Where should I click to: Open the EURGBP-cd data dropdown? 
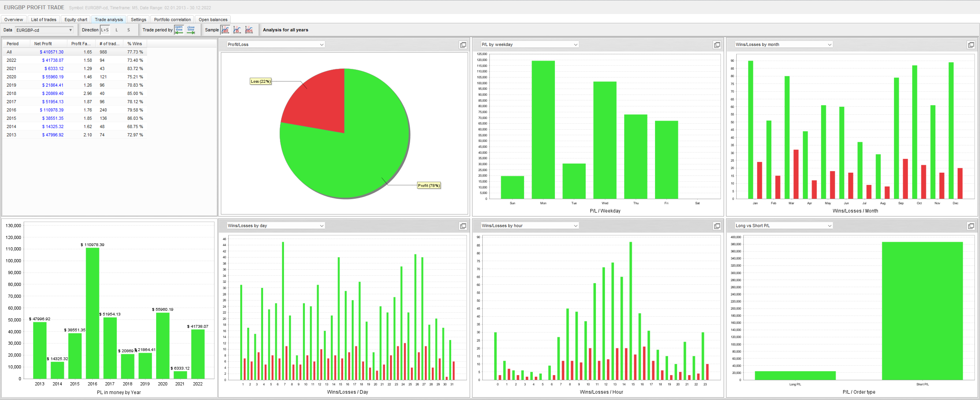(x=70, y=30)
